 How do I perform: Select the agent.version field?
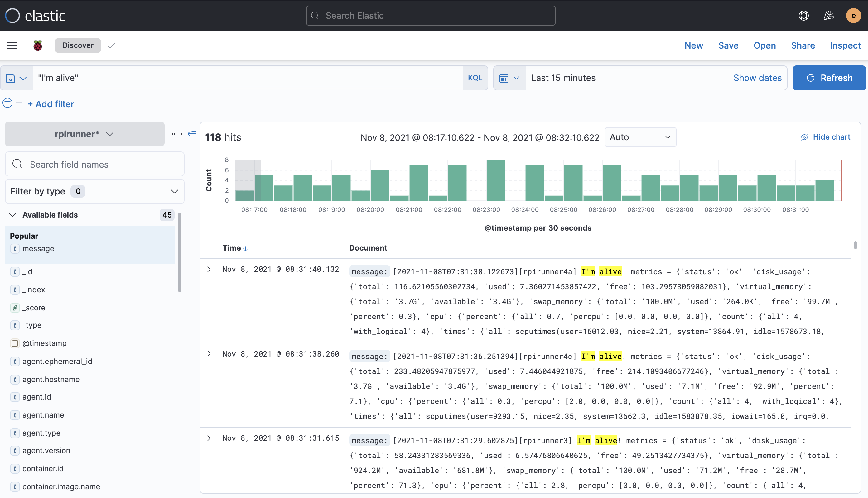(x=46, y=450)
